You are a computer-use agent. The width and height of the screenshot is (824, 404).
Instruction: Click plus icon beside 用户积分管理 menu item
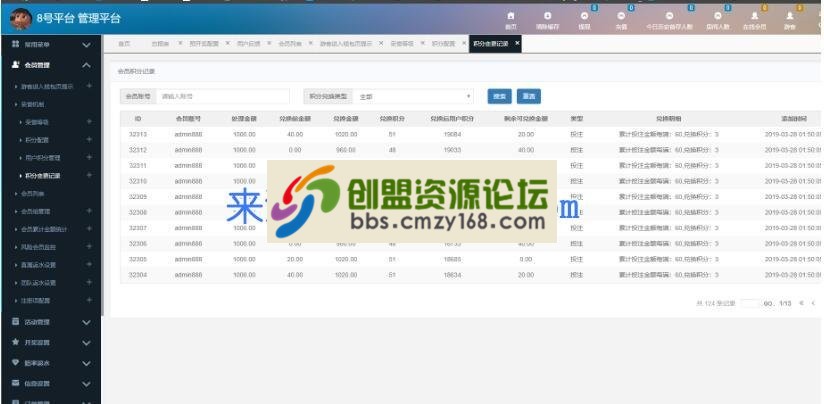(89, 157)
